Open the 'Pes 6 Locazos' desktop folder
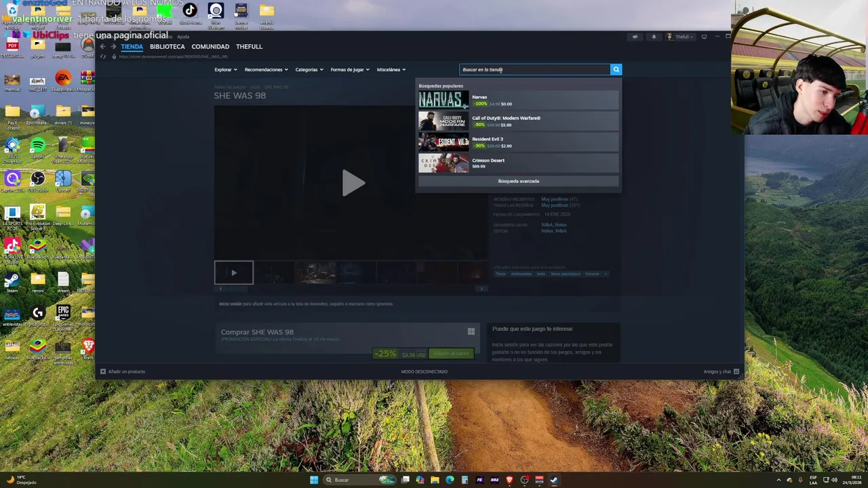The height and width of the screenshot is (488, 868). 12,116
